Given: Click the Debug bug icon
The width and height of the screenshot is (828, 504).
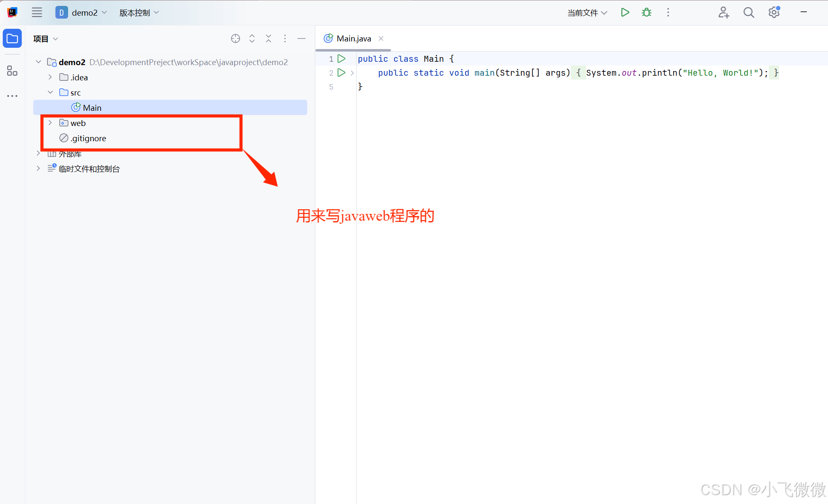Looking at the screenshot, I should click(x=646, y=13).
